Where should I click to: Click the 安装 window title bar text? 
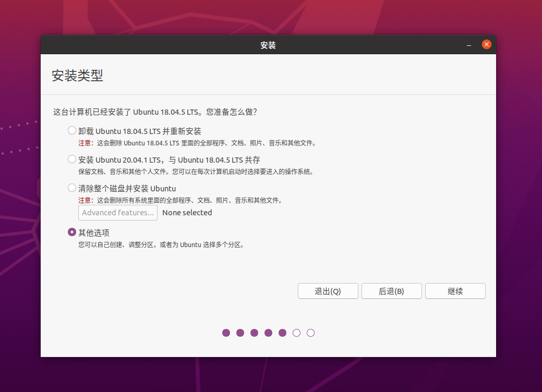click(268, 45)
